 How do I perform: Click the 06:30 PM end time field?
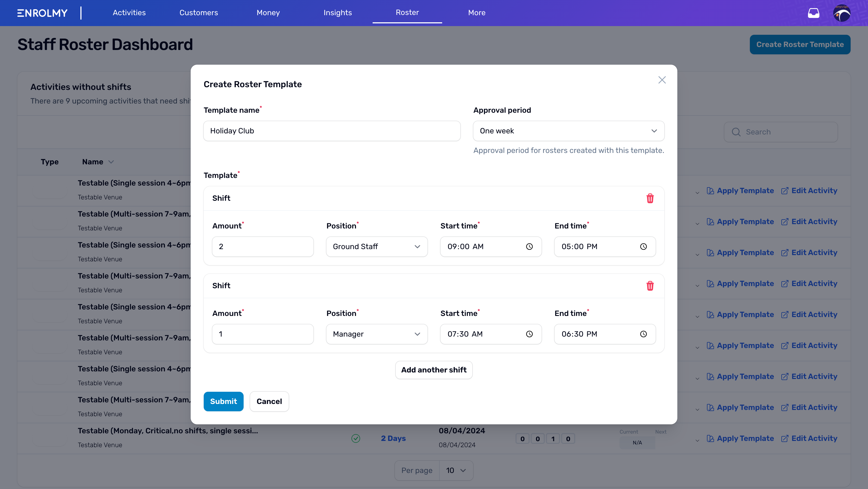point(605,334)
